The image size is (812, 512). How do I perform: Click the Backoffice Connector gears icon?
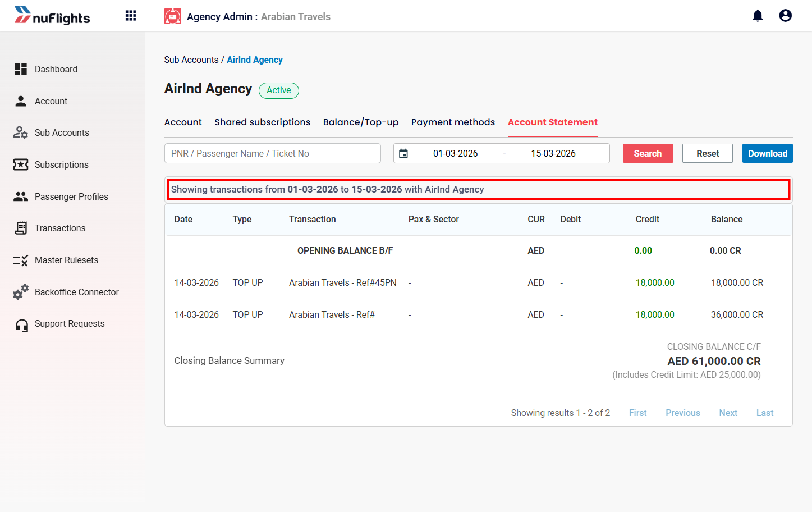click(x=21, y=292)
